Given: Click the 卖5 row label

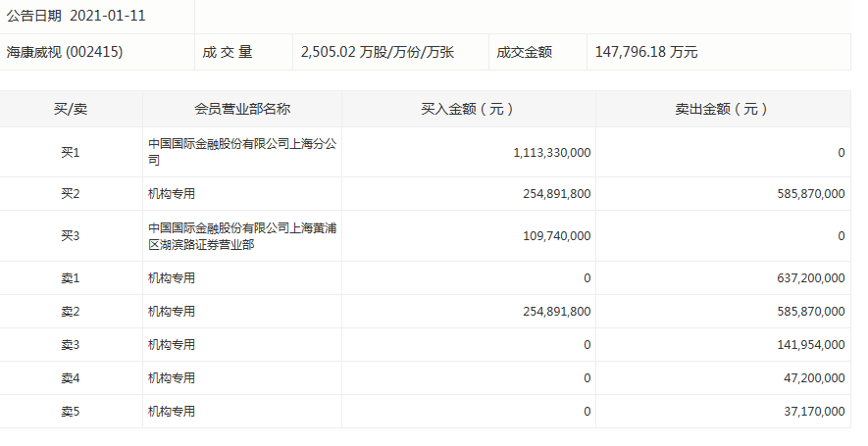Looking at the screenshot, I should 71,411.
